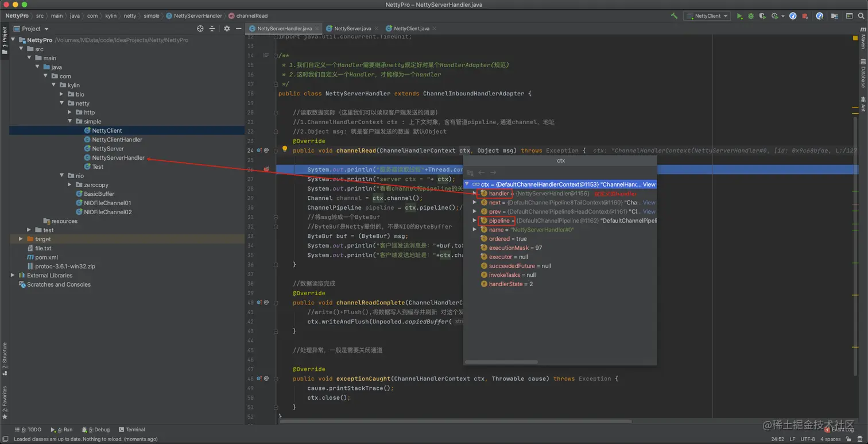The height and width of the screenshot is (444, 868).
Task: Click the yellow light bulb intention icon
Action: coord(284,150)
